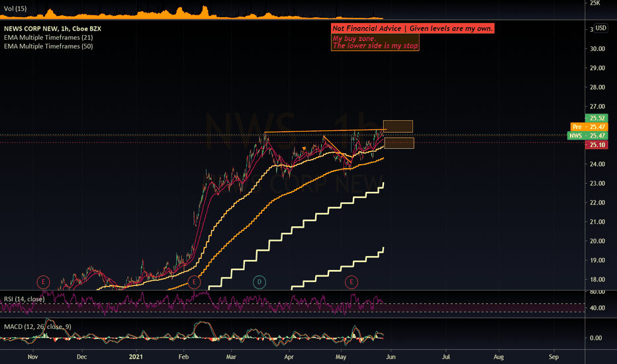
Task: Click the 20.00 price scale label
Action: [x=597, y=241]
